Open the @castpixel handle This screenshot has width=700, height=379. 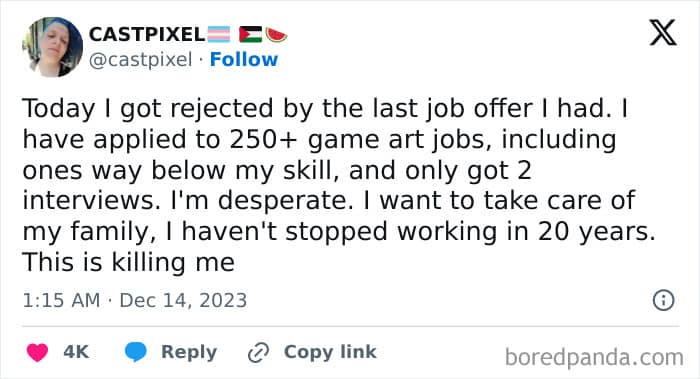pyautogui.click(x=141, y=59)
